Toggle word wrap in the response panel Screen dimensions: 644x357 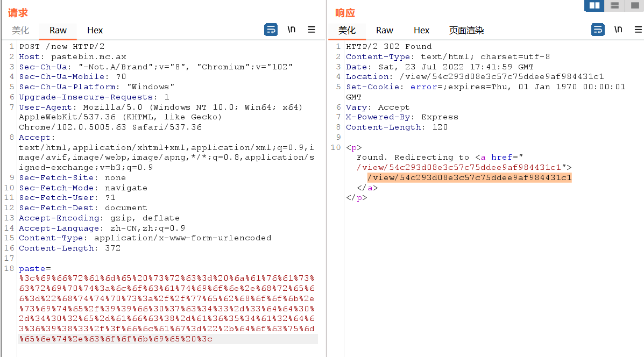tap(598, 30)
